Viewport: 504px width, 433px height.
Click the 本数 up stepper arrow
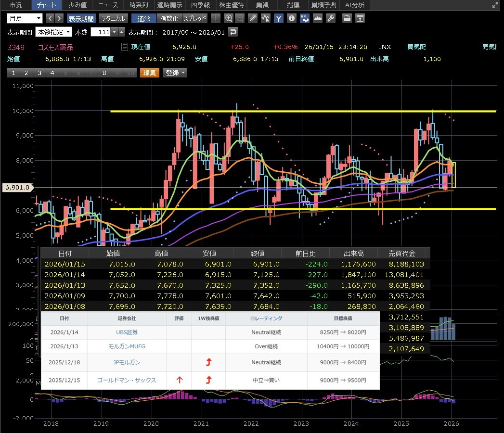pyautogui.click(x=122, y=32)
